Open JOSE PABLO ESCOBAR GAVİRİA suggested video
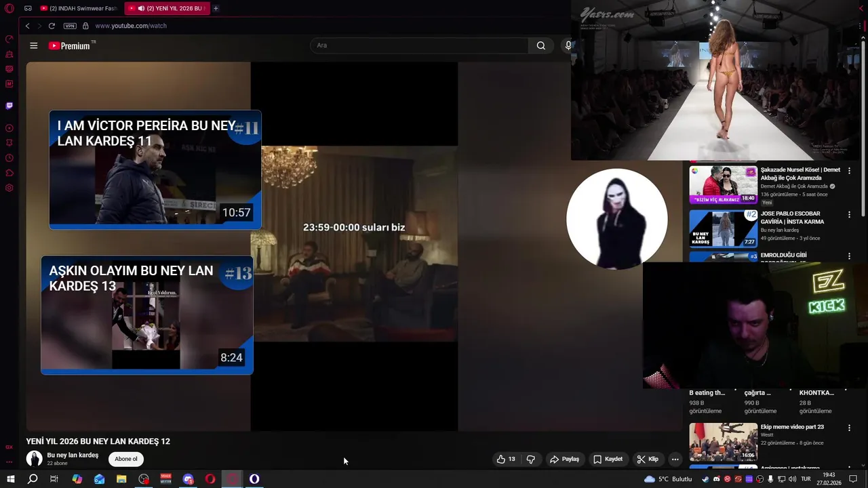 [x=793, y=218]
